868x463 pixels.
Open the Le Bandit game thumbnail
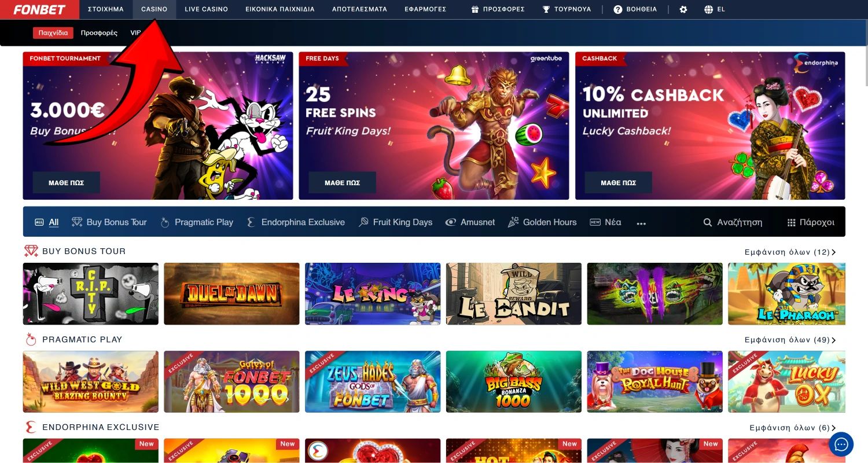coord(514,293)
